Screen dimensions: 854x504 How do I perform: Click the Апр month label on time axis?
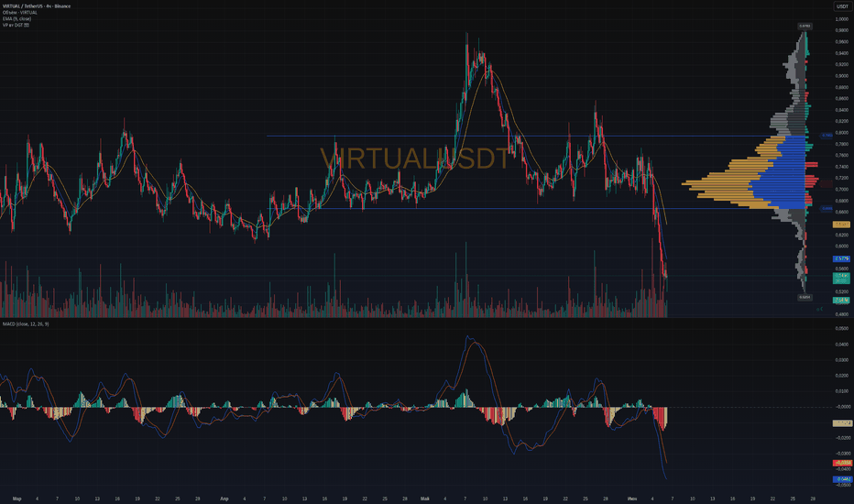[x=224, y=499]
